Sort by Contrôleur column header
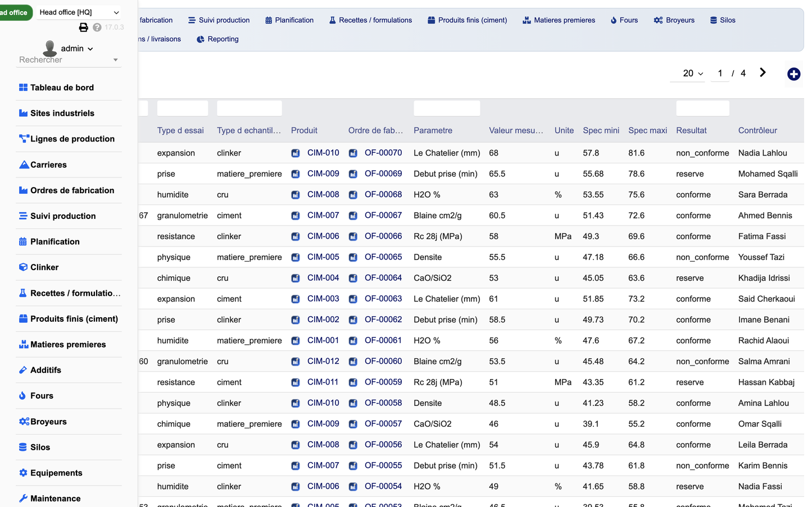This screenshot has width=812, height=507. 757,130
